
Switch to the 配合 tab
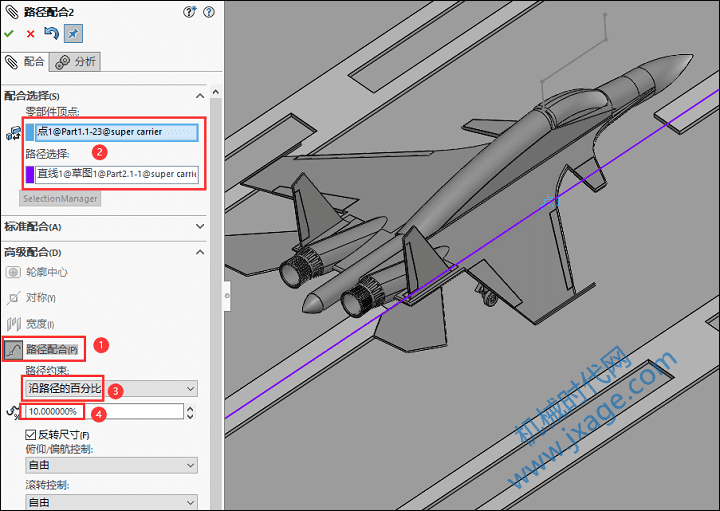coord(24,62)
